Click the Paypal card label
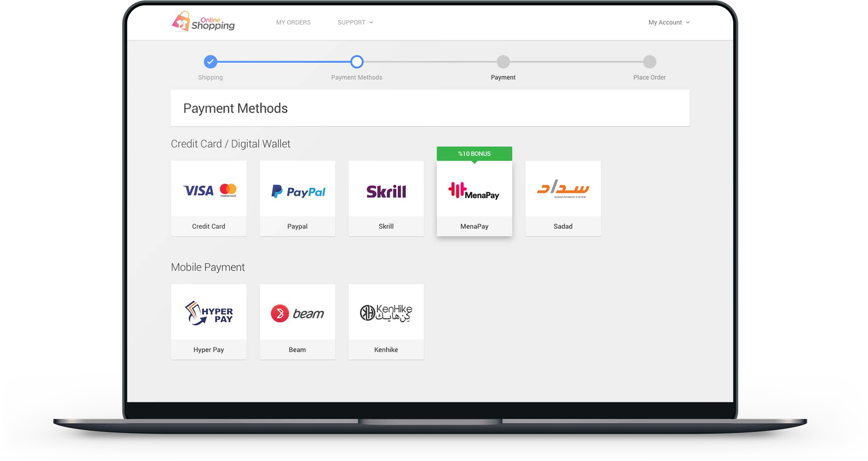 (297, 226)
